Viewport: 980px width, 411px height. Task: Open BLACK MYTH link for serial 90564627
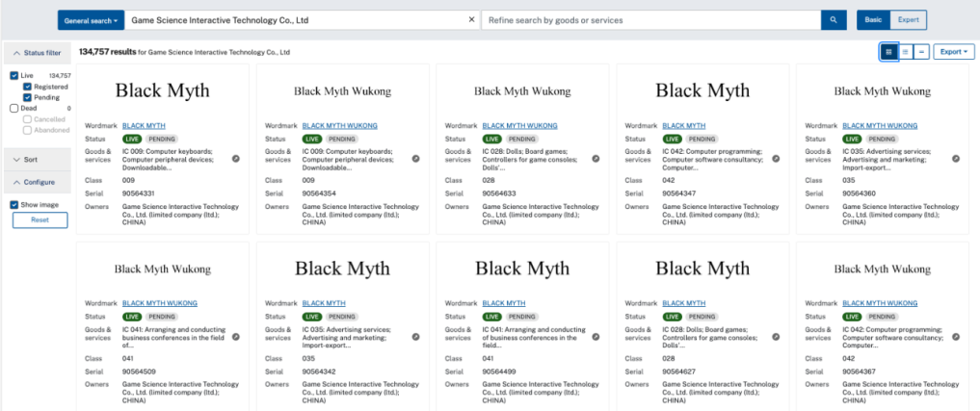point(684,303)
